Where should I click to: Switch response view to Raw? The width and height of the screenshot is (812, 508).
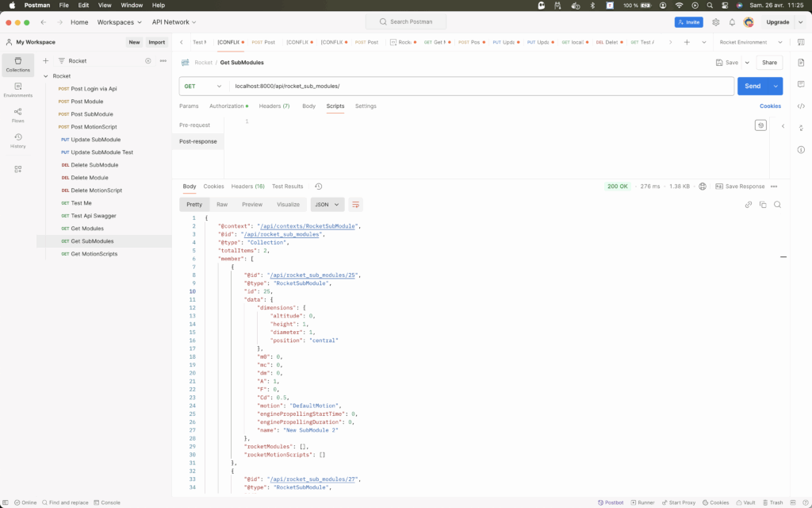[x=222, y=205]
